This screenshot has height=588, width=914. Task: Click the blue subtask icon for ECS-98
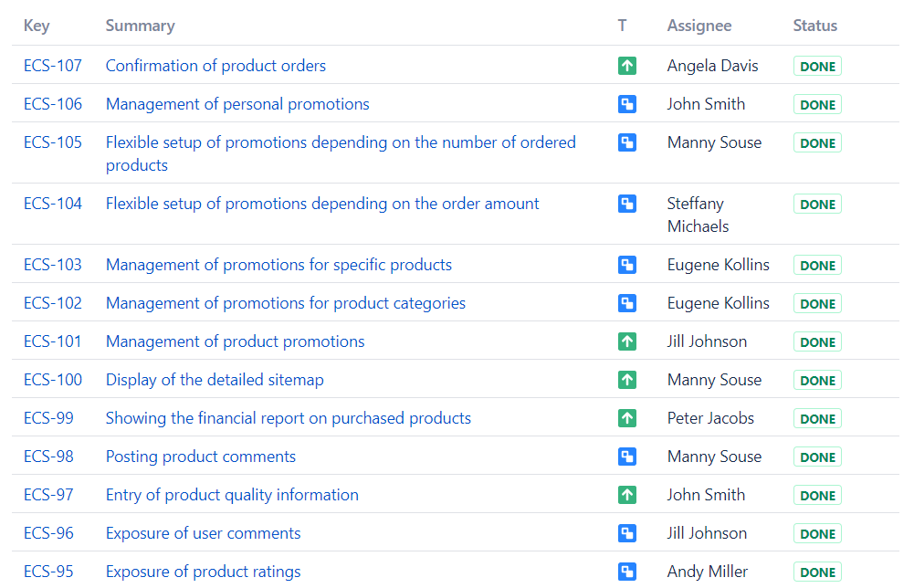(626, 457)
